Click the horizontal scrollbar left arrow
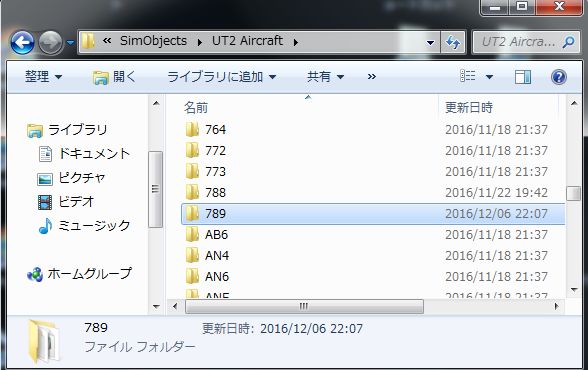588x370 pixels. tap(174, 306)
